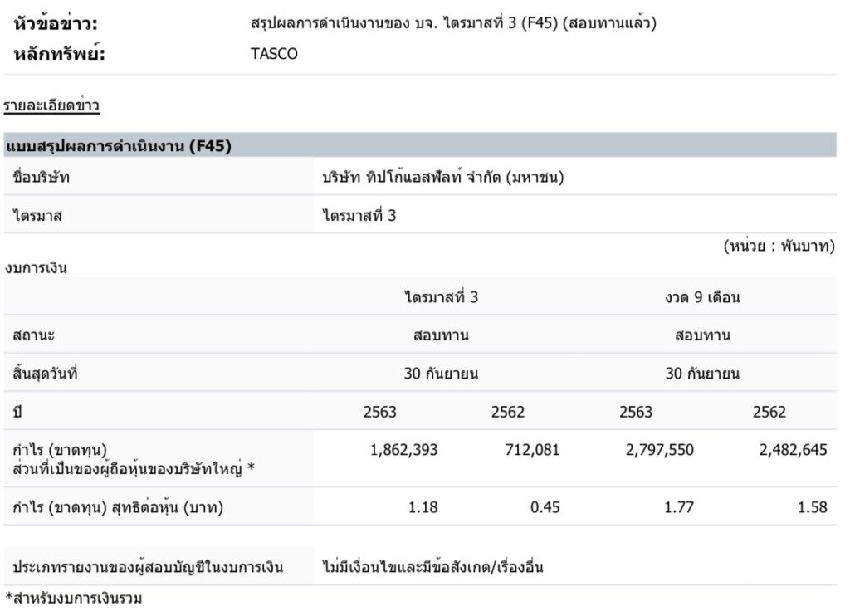850x616 pixels.
Task: Select the TASCO security symbol
Action: click(x=274, y=55)
